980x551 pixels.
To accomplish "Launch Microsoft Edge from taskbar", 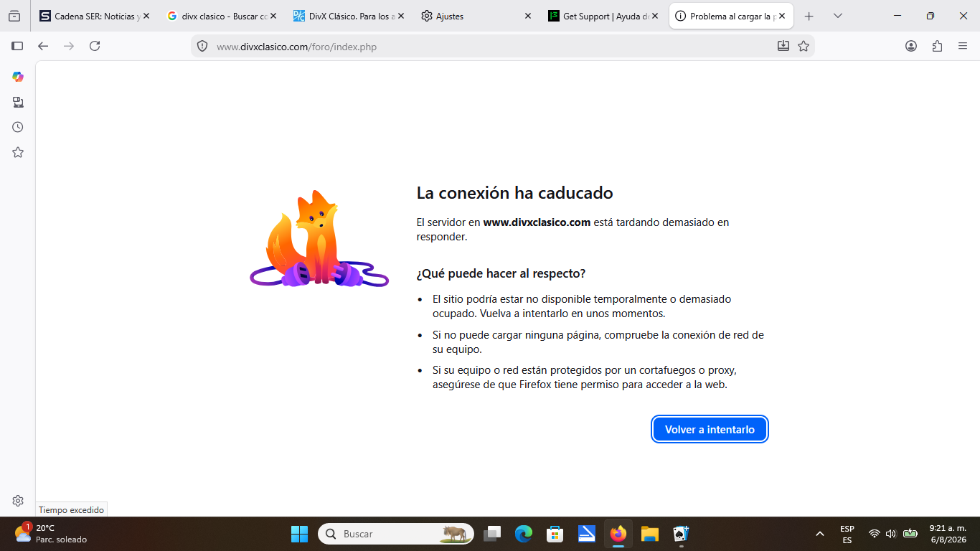I will pos(524,534).
